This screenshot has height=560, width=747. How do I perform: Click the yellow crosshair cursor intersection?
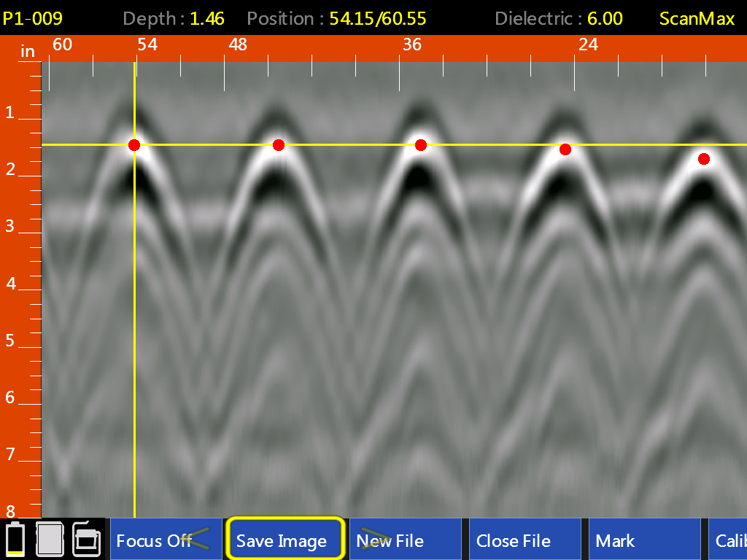tap(133, 144)
